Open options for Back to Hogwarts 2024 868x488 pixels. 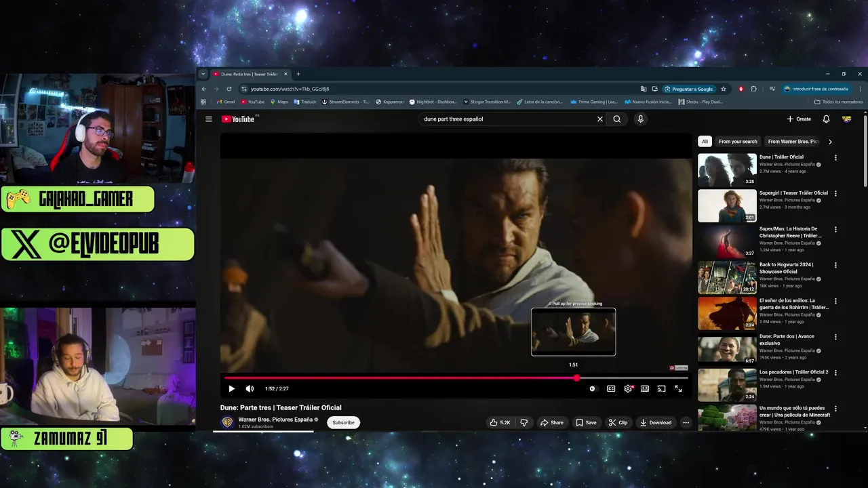coord(835,266)
